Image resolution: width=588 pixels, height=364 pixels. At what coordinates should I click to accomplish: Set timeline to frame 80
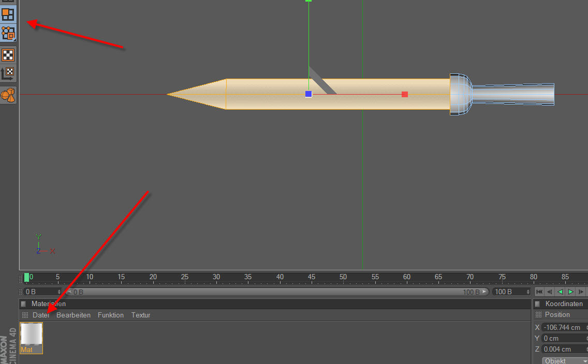(533, 277)
